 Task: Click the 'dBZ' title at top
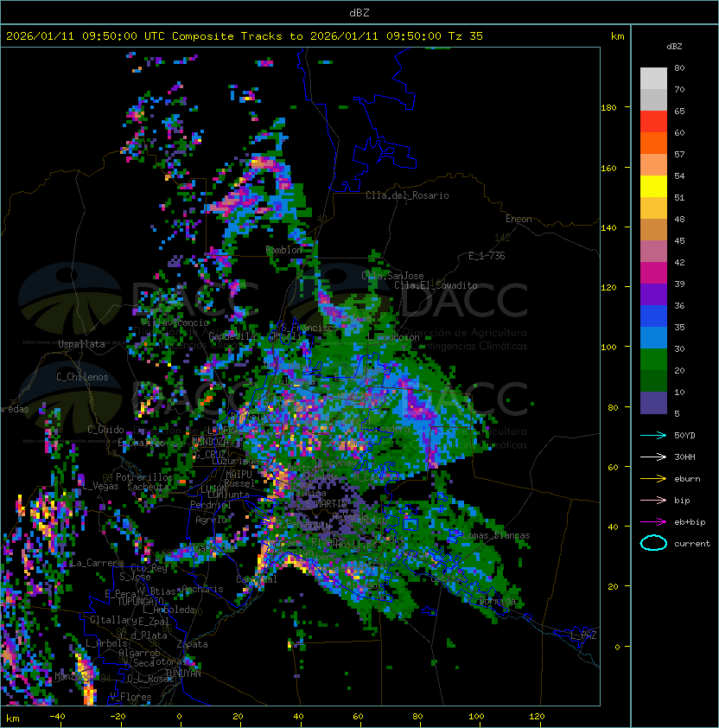359,12
